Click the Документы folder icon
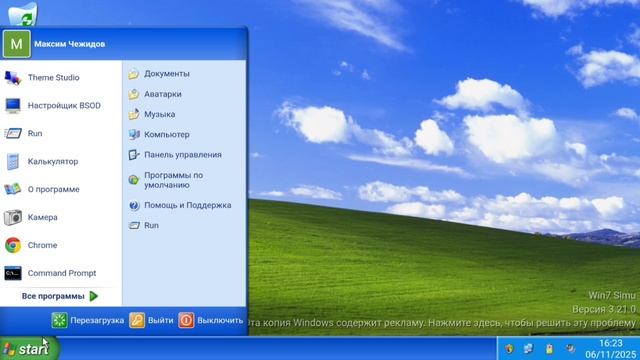Image resolution: width=640 pixels, height=360 pixels. point(134,74)
